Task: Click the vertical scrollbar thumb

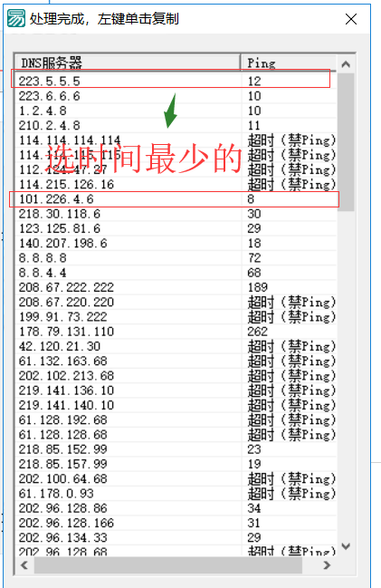Action: [346, 142]
